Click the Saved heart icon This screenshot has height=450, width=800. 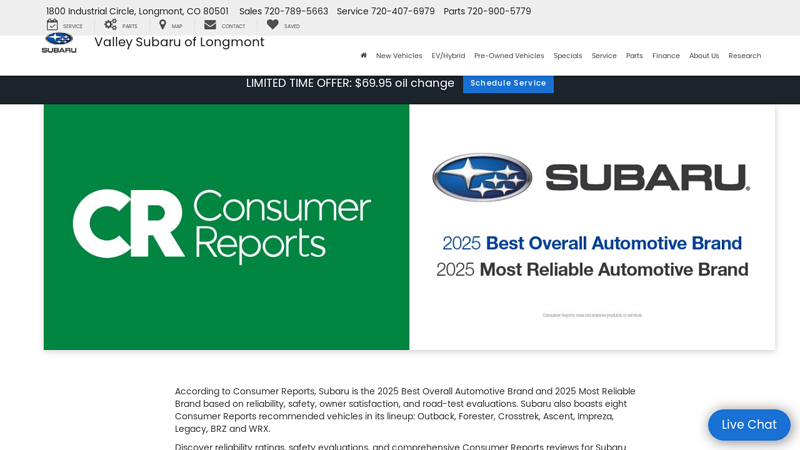[x=272, y=24]
